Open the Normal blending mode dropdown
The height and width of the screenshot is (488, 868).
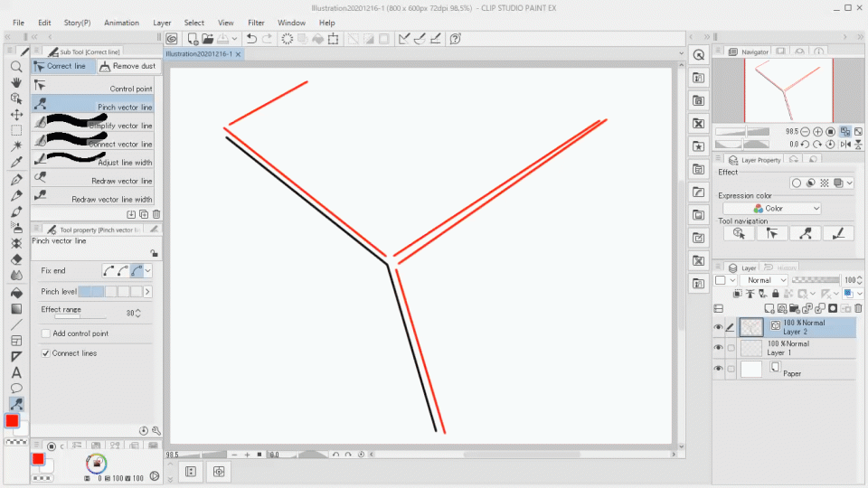coord(763,280)
